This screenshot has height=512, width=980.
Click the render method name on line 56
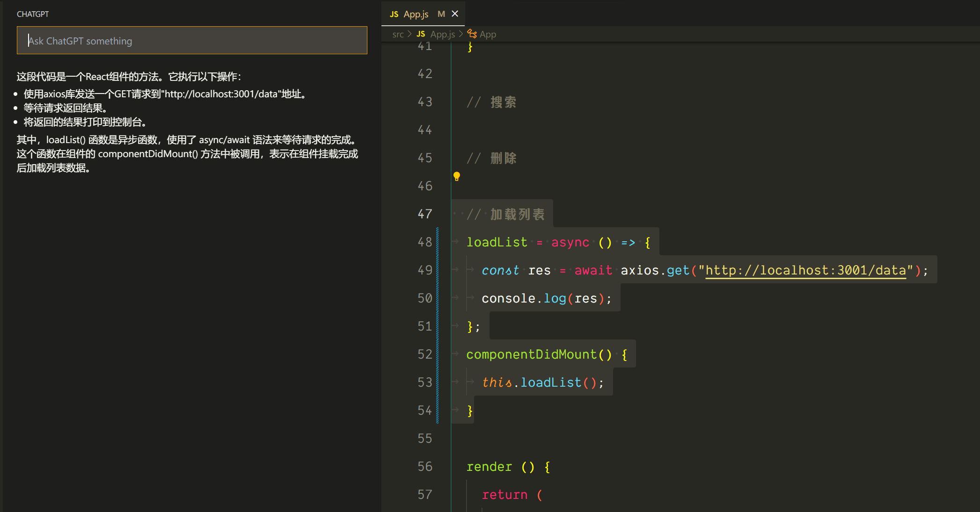pyautogui.click(x=489, y=467)
